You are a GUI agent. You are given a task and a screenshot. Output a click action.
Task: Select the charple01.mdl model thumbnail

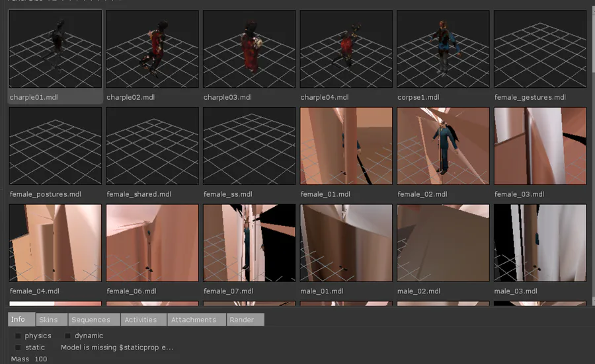[56, 49]
